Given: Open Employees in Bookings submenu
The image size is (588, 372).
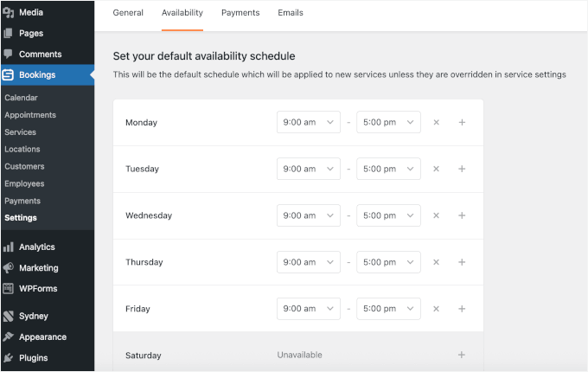Looking at the screenshot, I should [24, 183].
